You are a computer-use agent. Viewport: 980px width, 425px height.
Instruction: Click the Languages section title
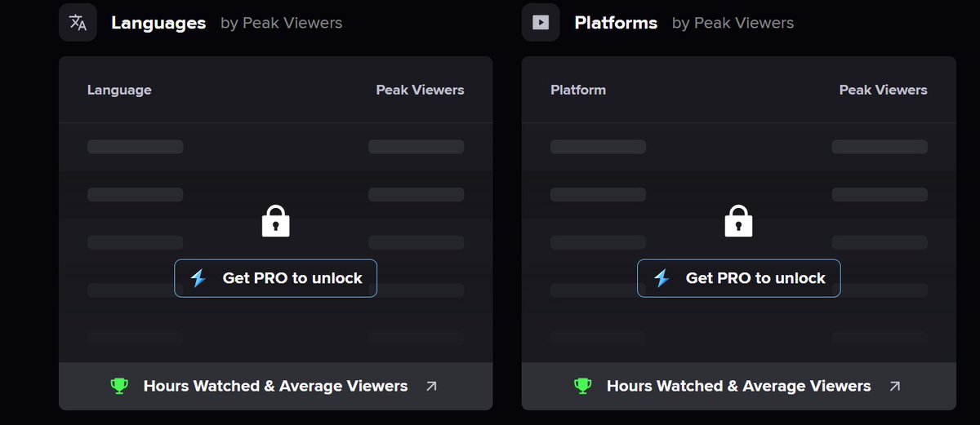point(158,23)
